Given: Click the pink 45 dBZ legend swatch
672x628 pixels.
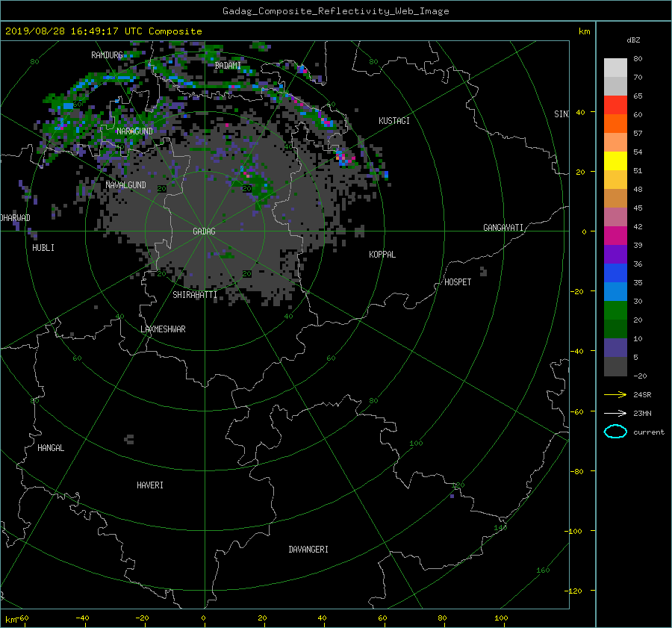Looking at the screenshot, I should (x=615, y=217).
